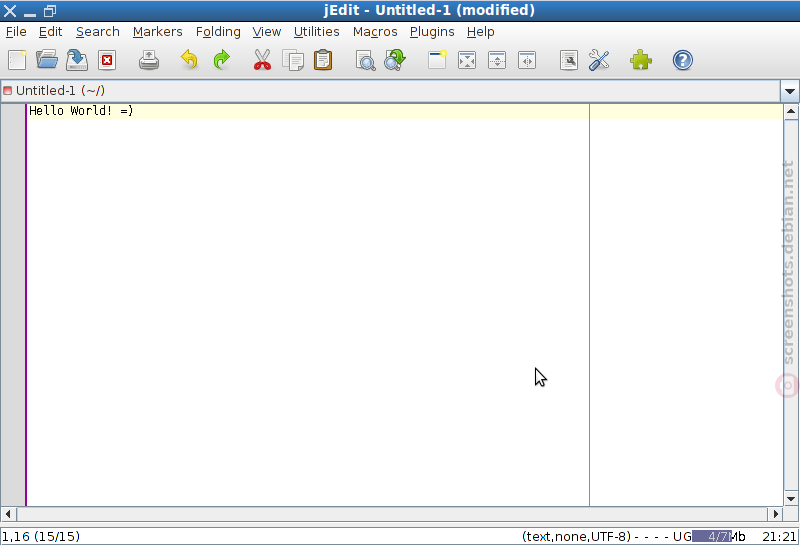This screenshot has width=800, height=546.
Task: Open the Search menu
Action: (x=98, y=32)
